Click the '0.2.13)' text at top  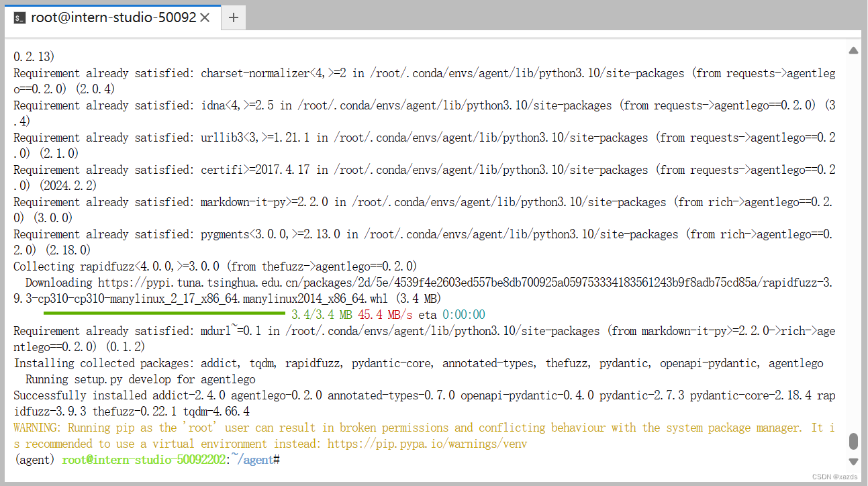(34, 57)
